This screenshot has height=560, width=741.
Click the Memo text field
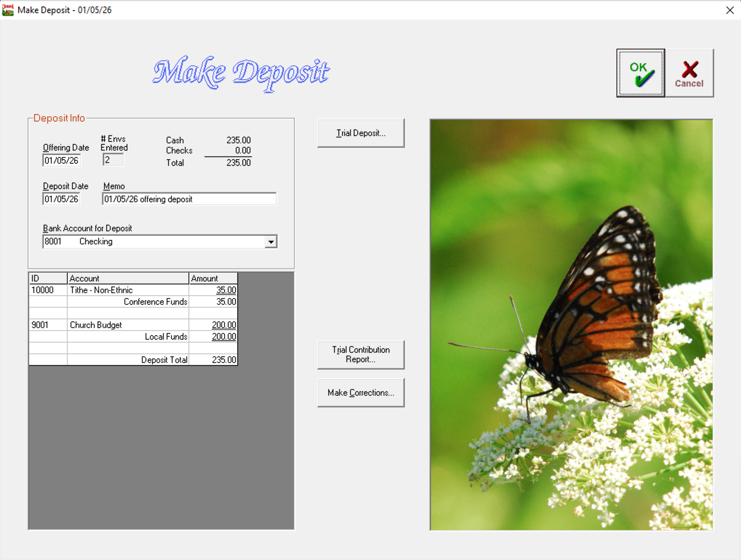pos(189,199)
